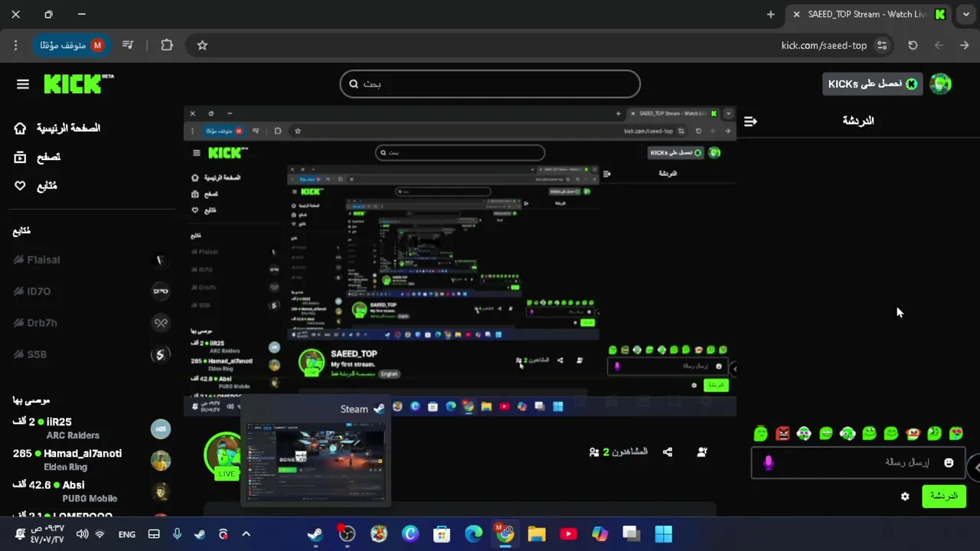Open followed channel Drb7h

(91, 322)
